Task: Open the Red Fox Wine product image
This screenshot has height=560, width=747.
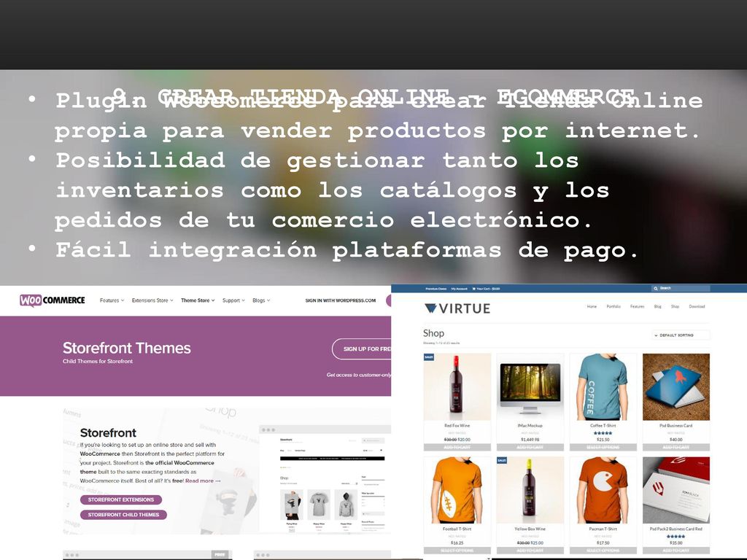Action: [457, 386]
